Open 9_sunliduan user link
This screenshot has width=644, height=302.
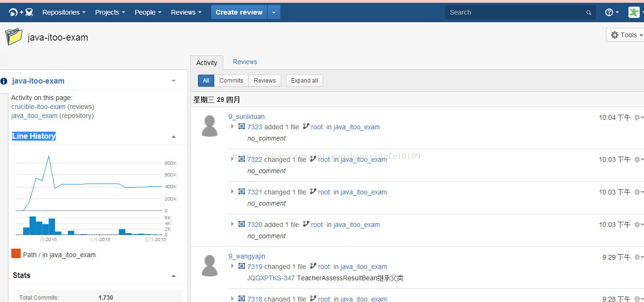(x=246, y=117)
